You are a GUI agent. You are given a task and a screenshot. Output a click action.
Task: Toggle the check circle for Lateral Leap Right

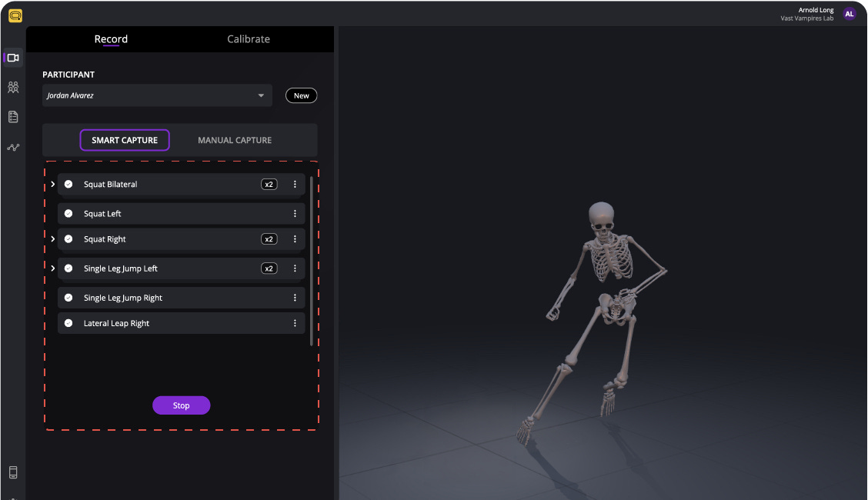tap(68, 323)
